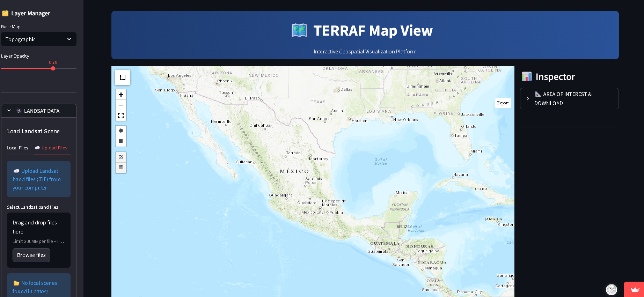Activate the edit layers tool
The width and height of the screenshot is (644, 297).
121,157
